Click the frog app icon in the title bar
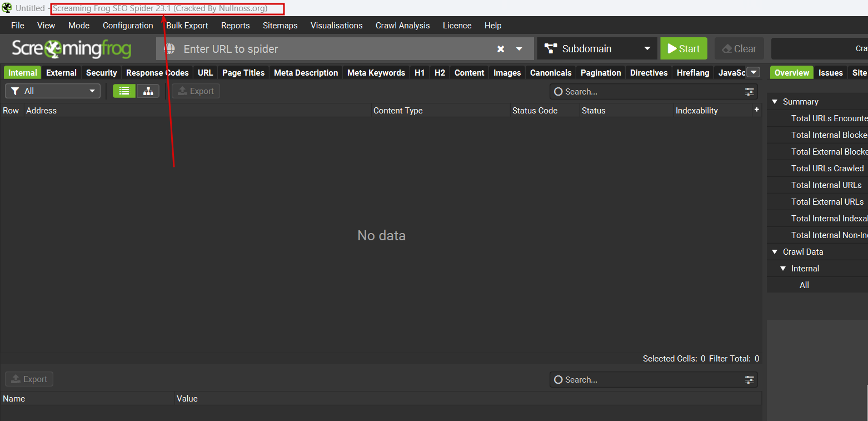868x421 pixels. [7, 8]
